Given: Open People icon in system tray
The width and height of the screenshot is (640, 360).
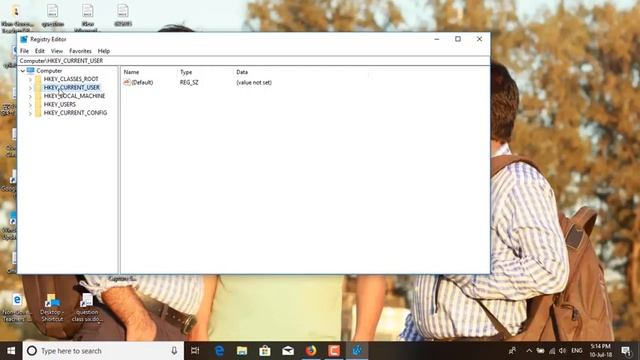Looking at the screenshot, I should 512,351.
